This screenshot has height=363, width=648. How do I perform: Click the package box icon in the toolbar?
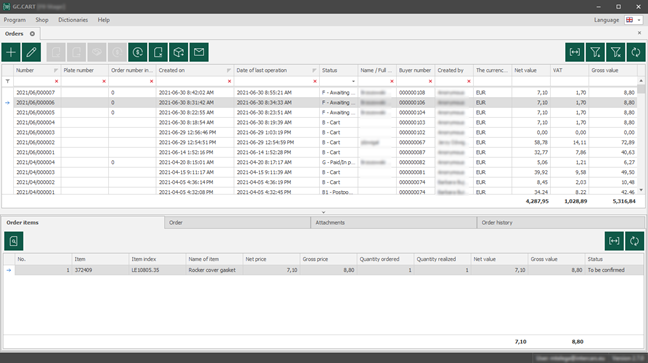[x=178, y=52]
